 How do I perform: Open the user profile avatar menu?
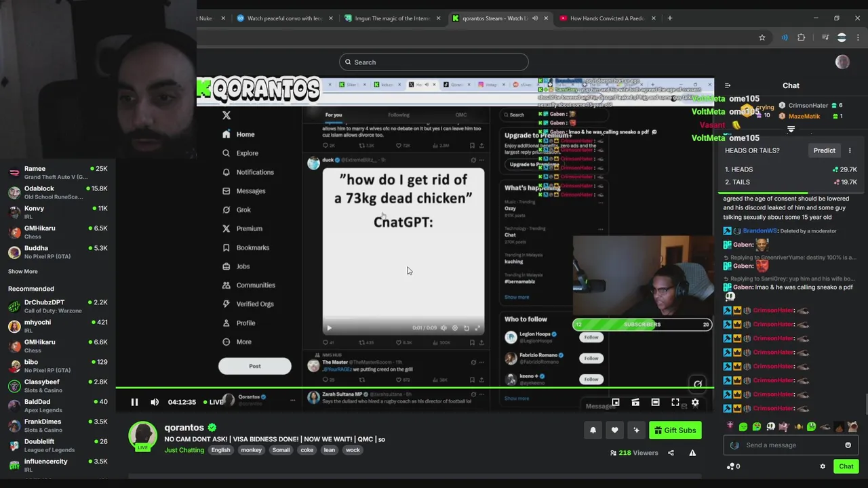[842, 62]
